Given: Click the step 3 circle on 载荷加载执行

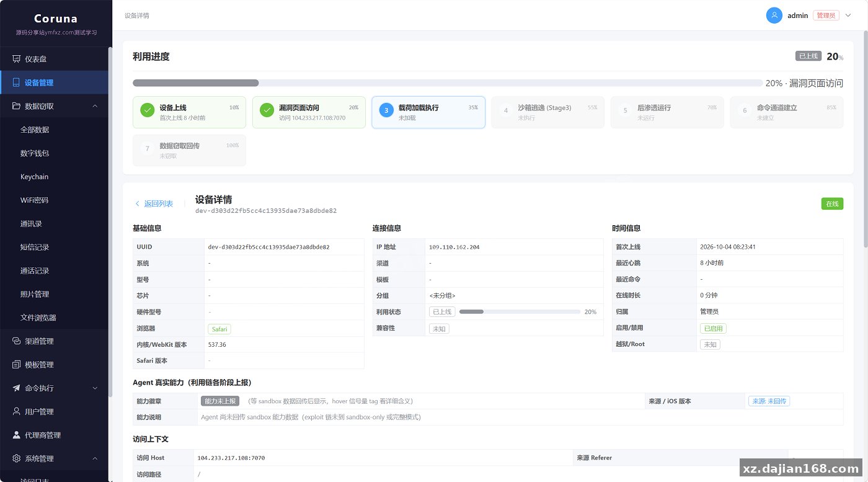Looking at the screenshot, I should (x=386, y=110).
